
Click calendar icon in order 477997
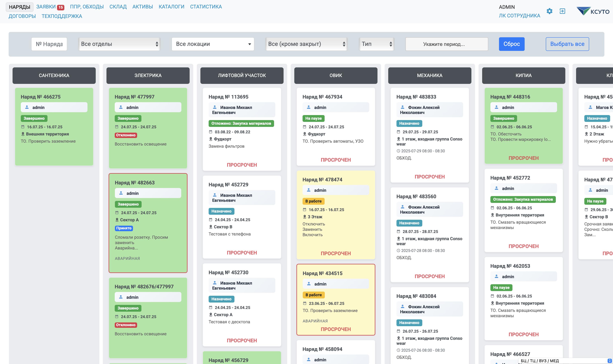point(117,127)
